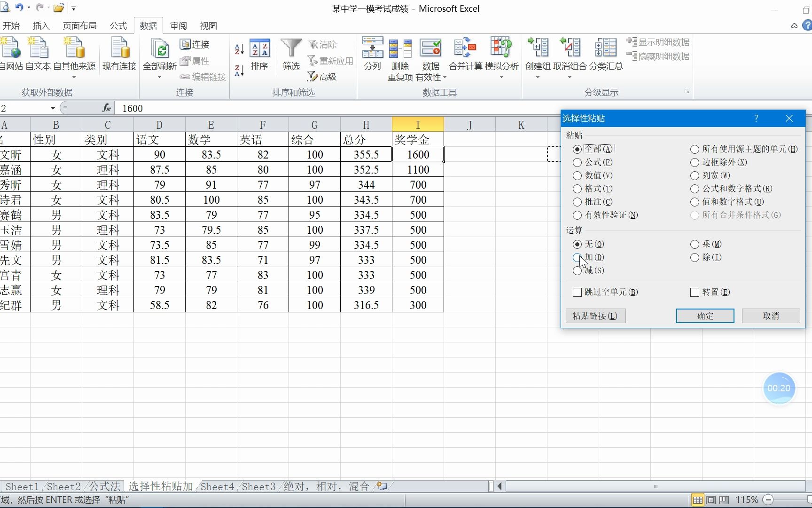Click Remove Duplicates (删除重复项) icon
Image resolution: width=812 pixels, height=508 pixels.
400,48
